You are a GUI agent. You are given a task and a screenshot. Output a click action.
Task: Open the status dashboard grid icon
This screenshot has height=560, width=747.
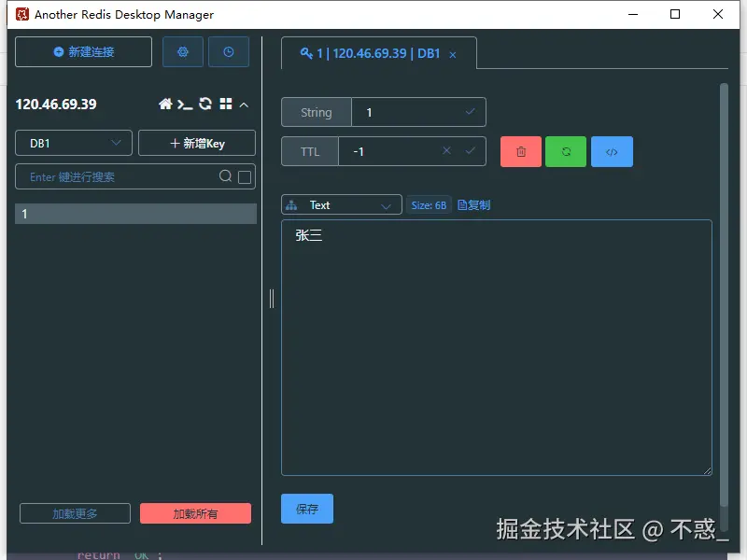(225, 105)
